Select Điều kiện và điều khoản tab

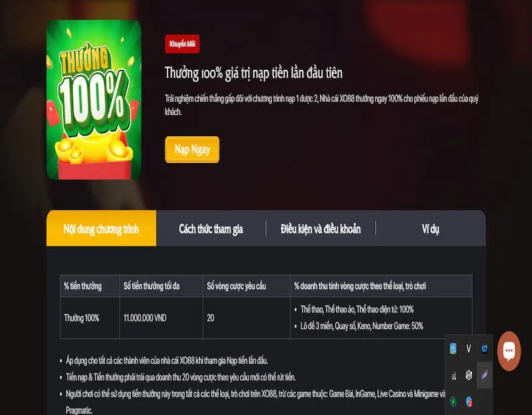[321, 229]
